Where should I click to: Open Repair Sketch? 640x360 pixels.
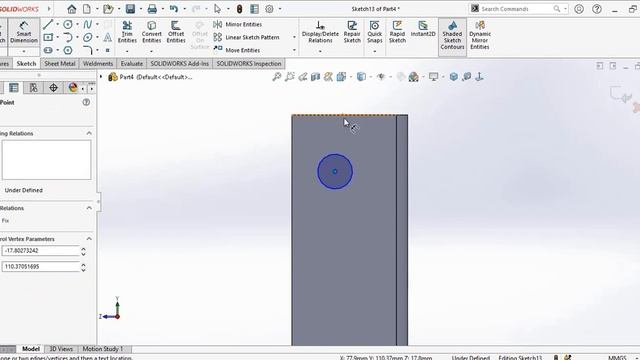pyautogui.click(x=352, y=32)
